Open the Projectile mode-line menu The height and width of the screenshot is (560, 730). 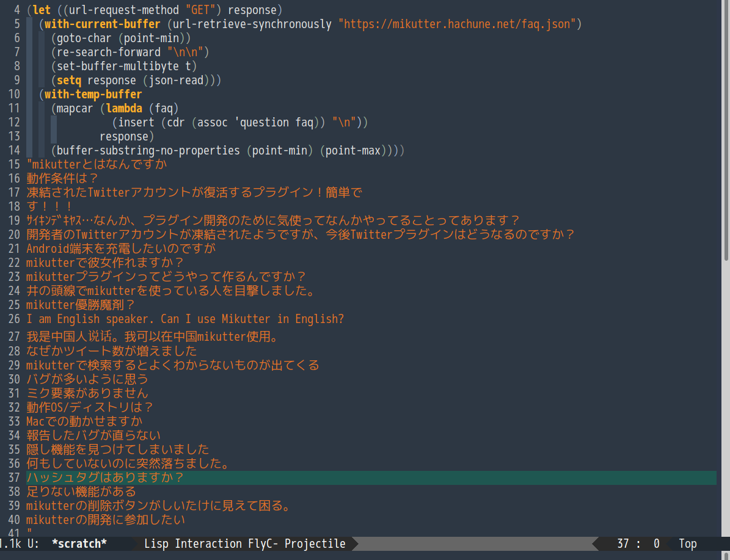point(315,544)
